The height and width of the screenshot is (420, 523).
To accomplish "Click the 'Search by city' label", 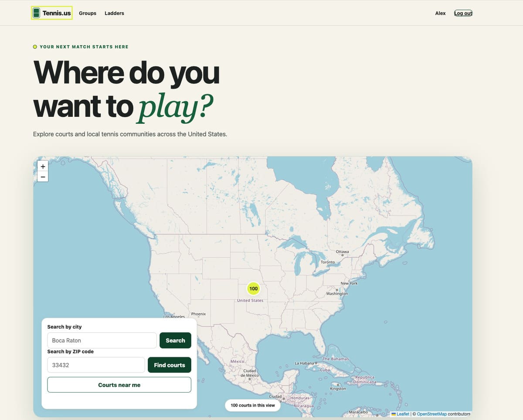I will [x=65, y=327].
